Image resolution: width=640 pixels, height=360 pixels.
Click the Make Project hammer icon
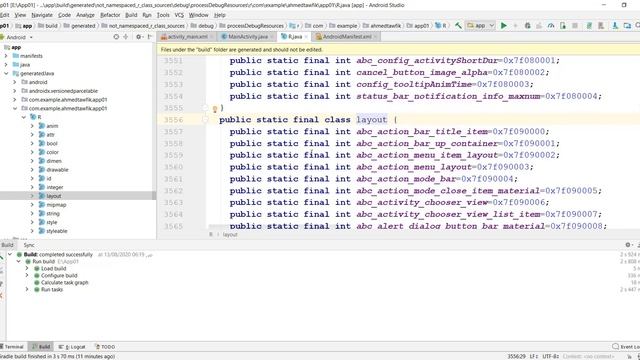click(x=458, y=26)
